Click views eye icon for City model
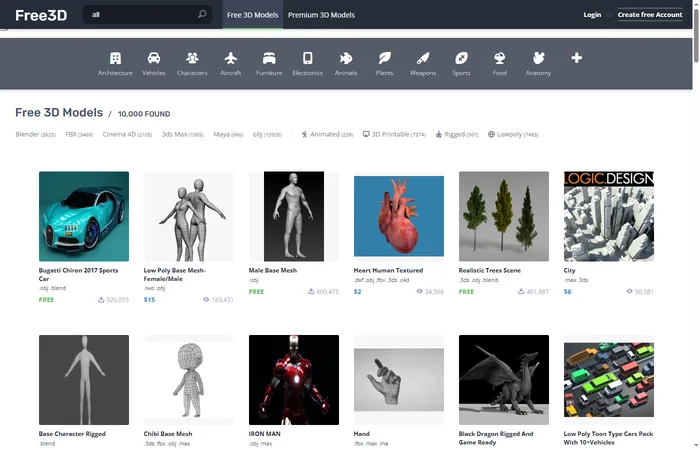The height and width of the screenshot is (450, 700). pyautogui.click(x=629, y=291)
